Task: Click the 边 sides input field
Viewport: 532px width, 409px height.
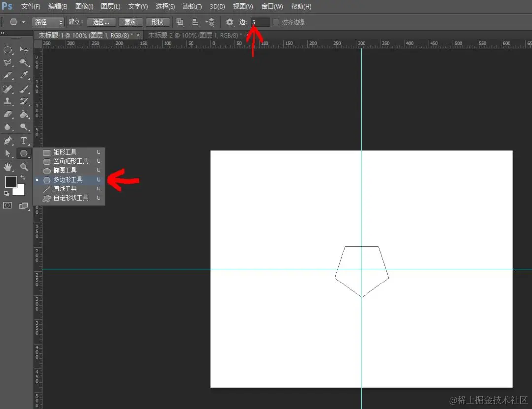Action: coord(260,22)
